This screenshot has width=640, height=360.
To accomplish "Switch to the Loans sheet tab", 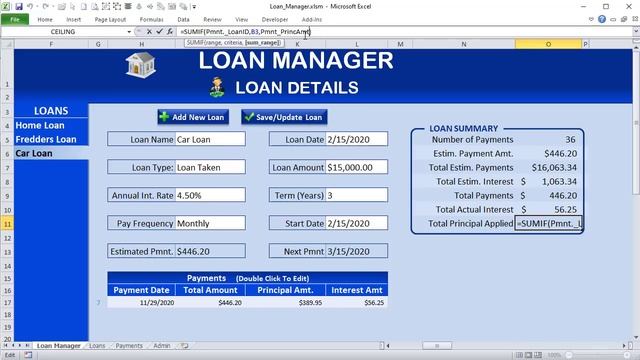I will pos(97,345).
